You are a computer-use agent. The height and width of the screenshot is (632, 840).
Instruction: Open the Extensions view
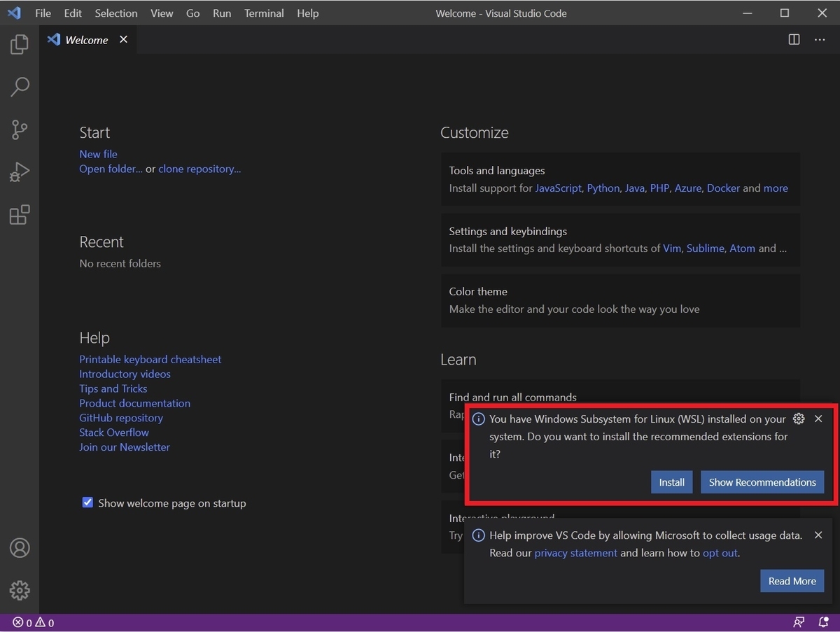[20, 215]
